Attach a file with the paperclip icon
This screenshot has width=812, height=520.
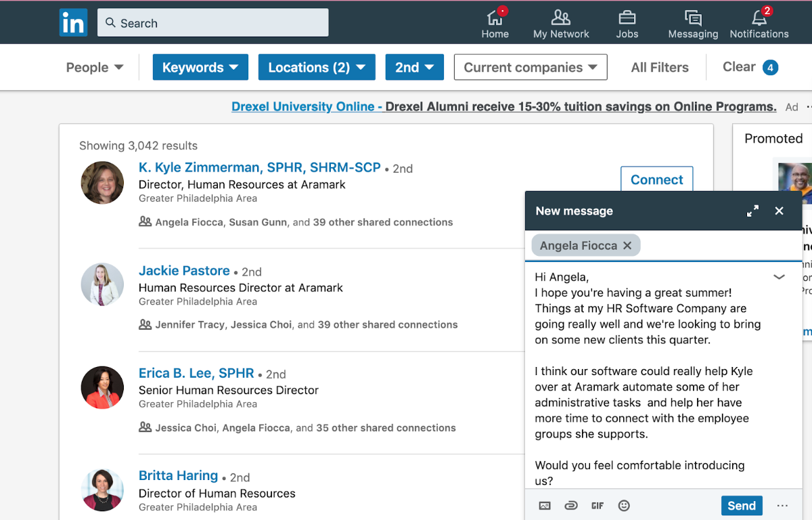pyautogui.click(x=571, y=506)
